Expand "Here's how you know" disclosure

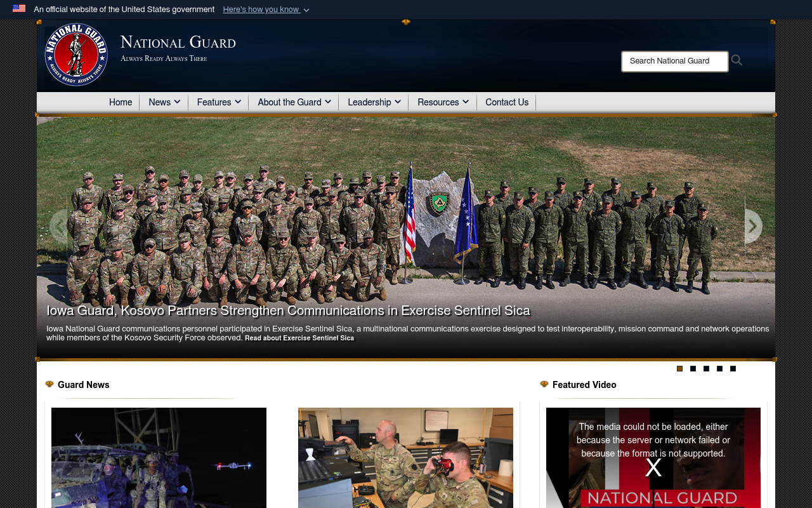266,10
